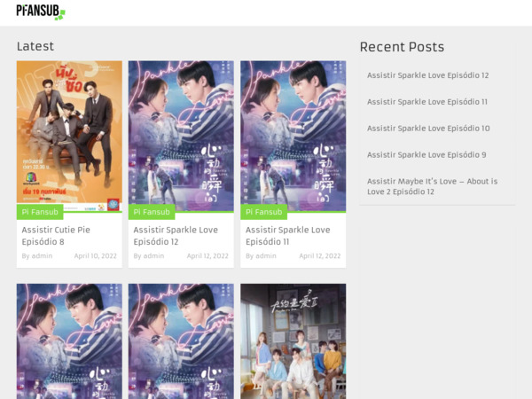The width and height of the screenshot is (532, 399).
Task: Click the April 10, 2022 date
Action: [x=96, y=256]
